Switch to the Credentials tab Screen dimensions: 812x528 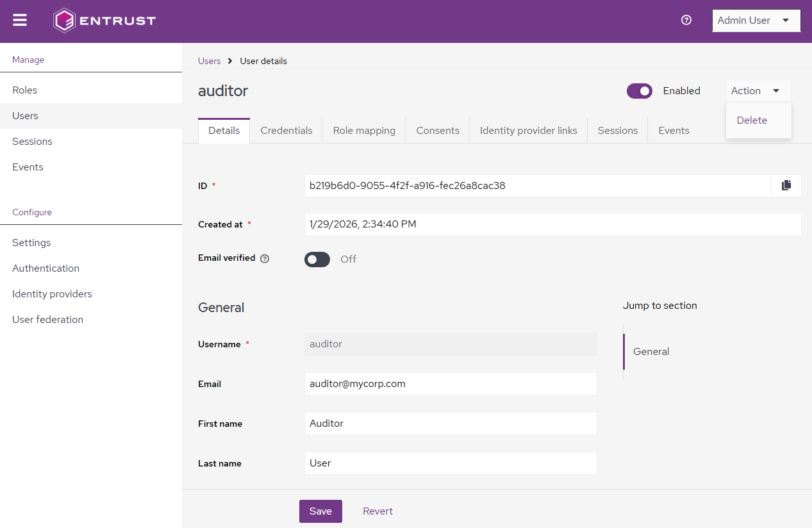pyautogui.click(x=286, y=131)
